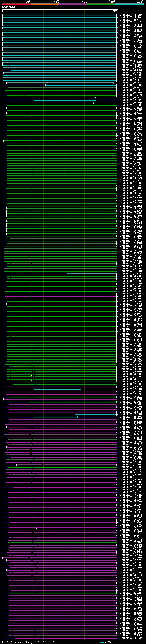Click hit label UniRef100_B9DSN5
The width and height of the screenshot is (146, 644).
click(131, 289)
